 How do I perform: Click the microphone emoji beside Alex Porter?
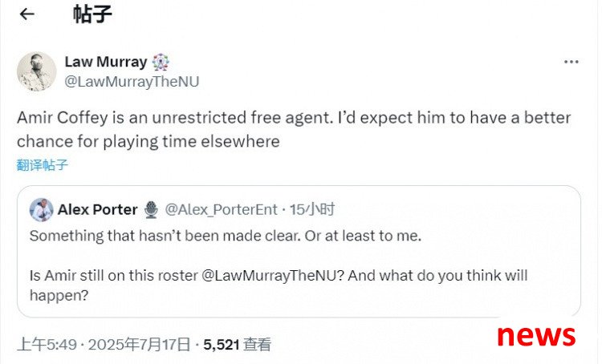(x=152, y=210)
